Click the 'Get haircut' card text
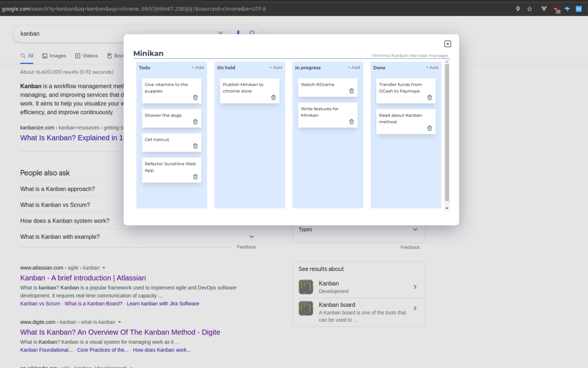 tap(157, 139)
